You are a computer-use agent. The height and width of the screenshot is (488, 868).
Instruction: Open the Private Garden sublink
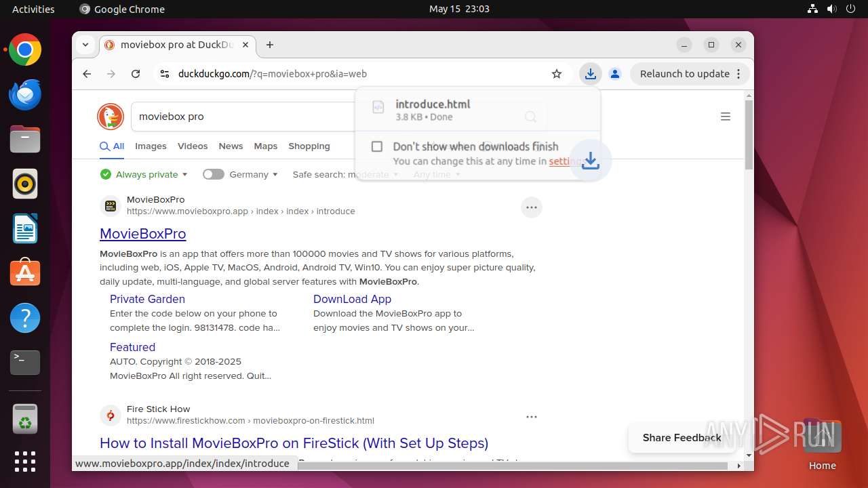pos(147,299)
